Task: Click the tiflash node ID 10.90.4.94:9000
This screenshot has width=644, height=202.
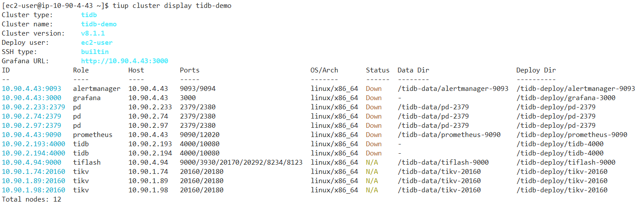Action: pos(32,162)
